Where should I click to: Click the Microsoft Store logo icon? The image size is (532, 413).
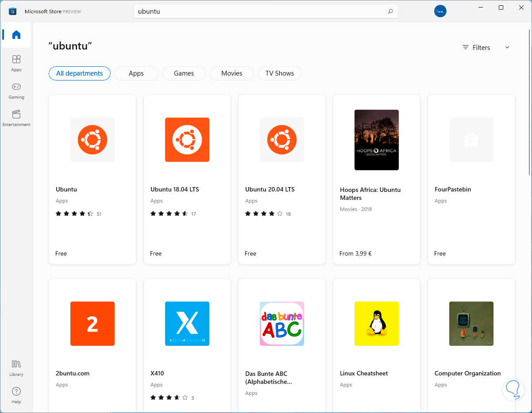point(12,11)
